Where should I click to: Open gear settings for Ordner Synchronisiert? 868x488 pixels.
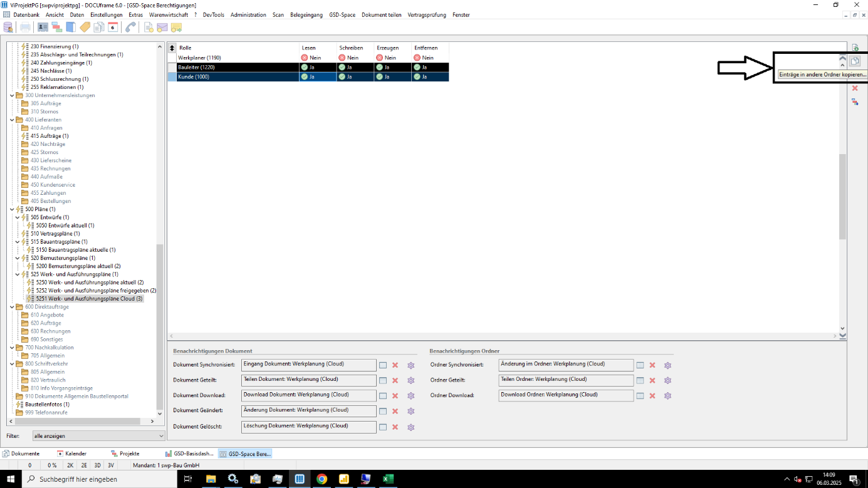(x=668, y=365)
